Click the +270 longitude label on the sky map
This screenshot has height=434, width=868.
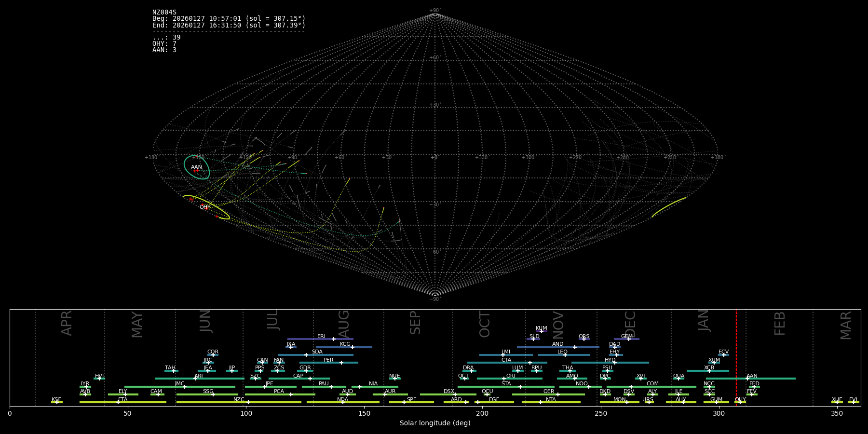[x=575, y=157]
